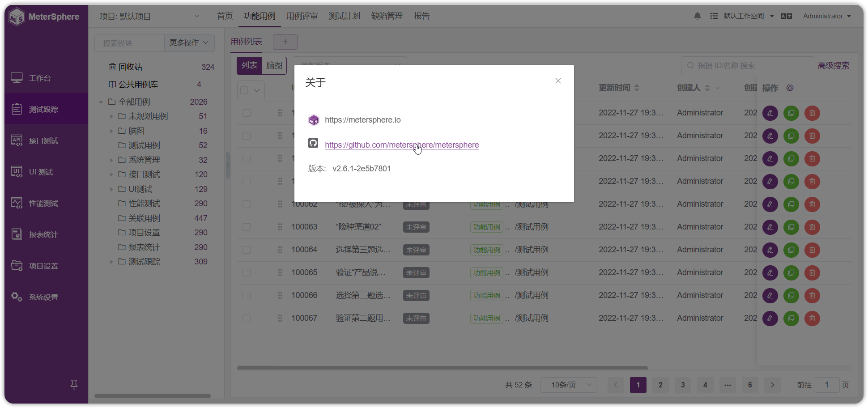868x408 pixels.
Task: Collapse the 全部用例 tree node
Action: click(x=101, y=102)
